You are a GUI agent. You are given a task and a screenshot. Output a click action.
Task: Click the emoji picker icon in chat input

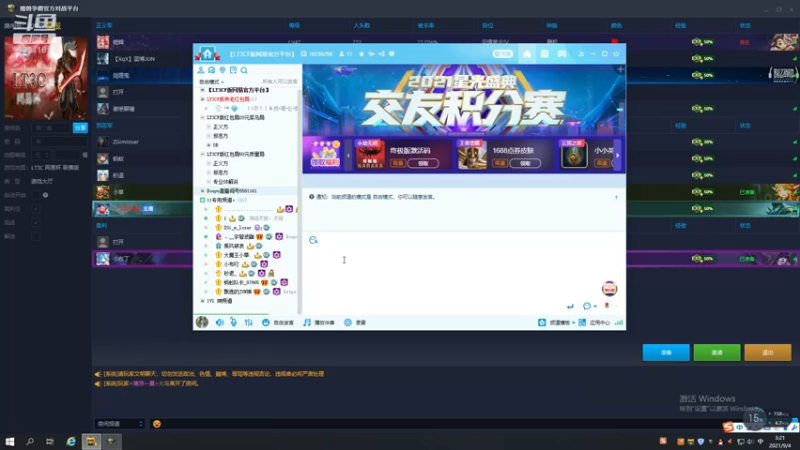(313, 240)
